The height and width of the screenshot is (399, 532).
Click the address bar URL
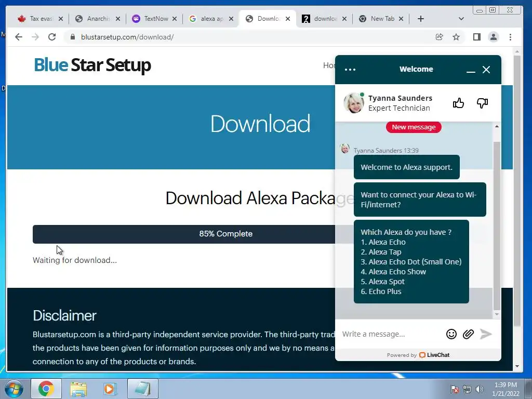pos(127,37)
